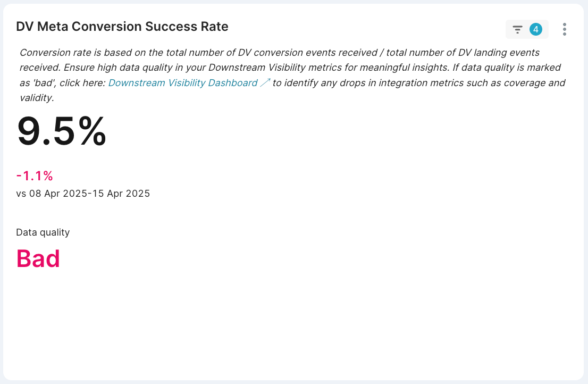
Task: Open the Downstream Visibility Dashboard link
Action: click(x=183, y=82)
